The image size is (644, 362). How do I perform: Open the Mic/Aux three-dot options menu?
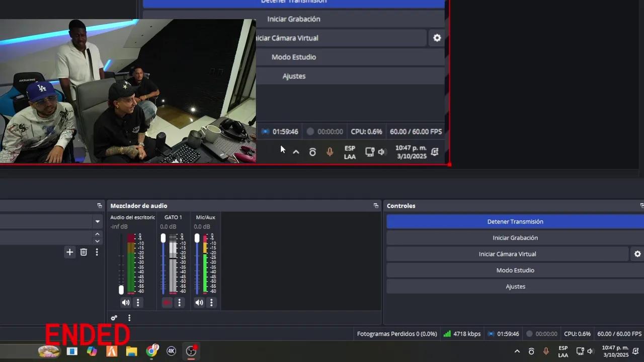(x=211, y=303)
